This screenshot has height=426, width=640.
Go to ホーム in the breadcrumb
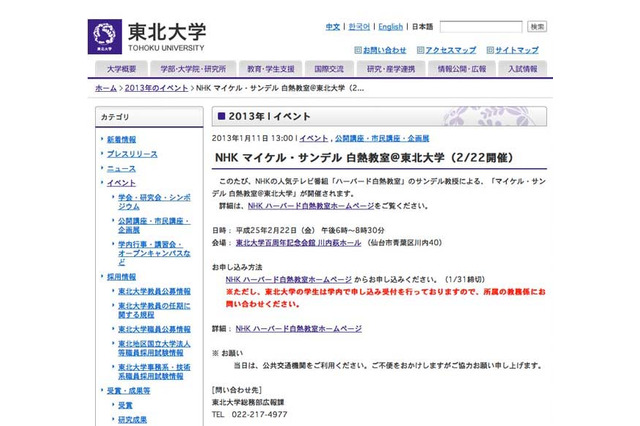(106, 88)
